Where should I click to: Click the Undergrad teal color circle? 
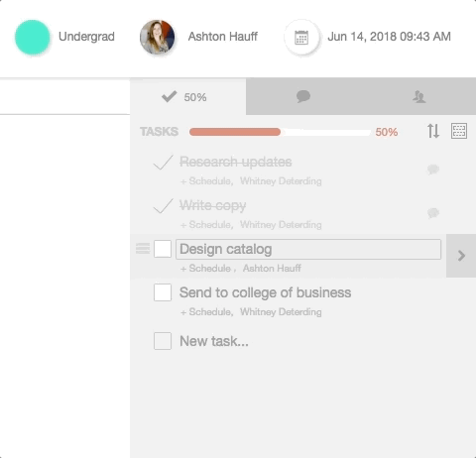(x=33, y=37)
